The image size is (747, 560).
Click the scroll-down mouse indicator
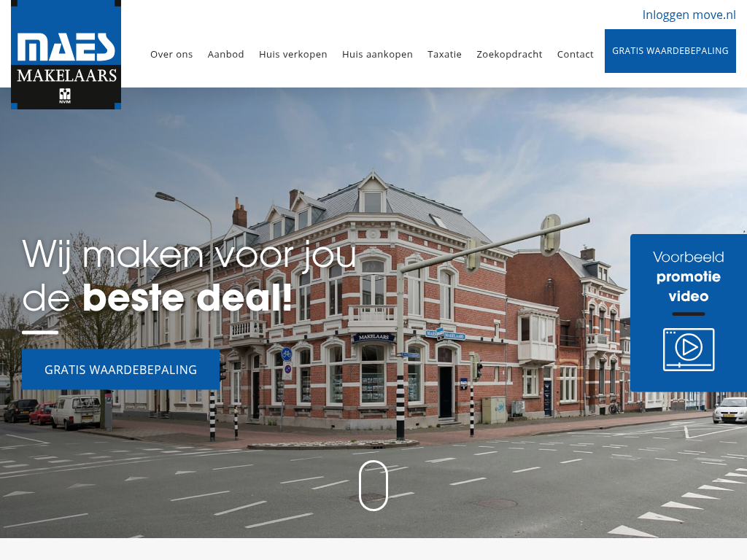pyautogui.click(x=373, y=485)
